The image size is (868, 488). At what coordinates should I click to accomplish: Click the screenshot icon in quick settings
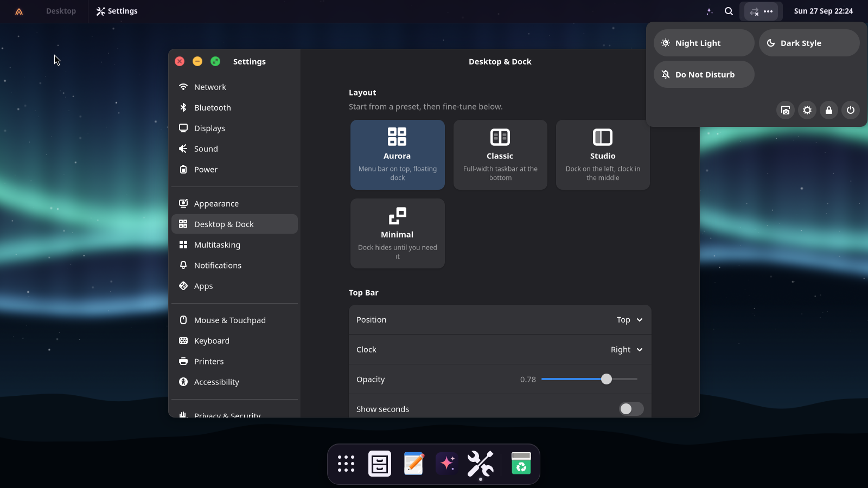point(786,110)
